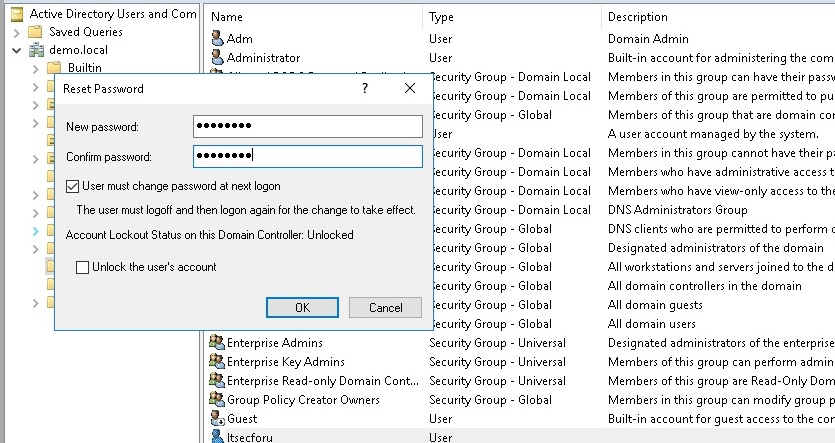Collapse the demo.local tree node
The height and width of the screenshot is (443, 835).
(17, 50)
